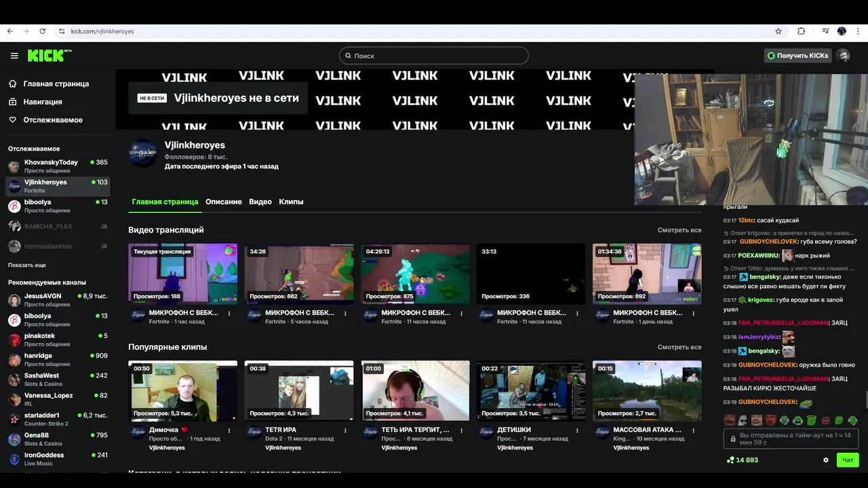Screen dimensions: 868x488
Task: Reload the page in browser
Action: point(42,31)
